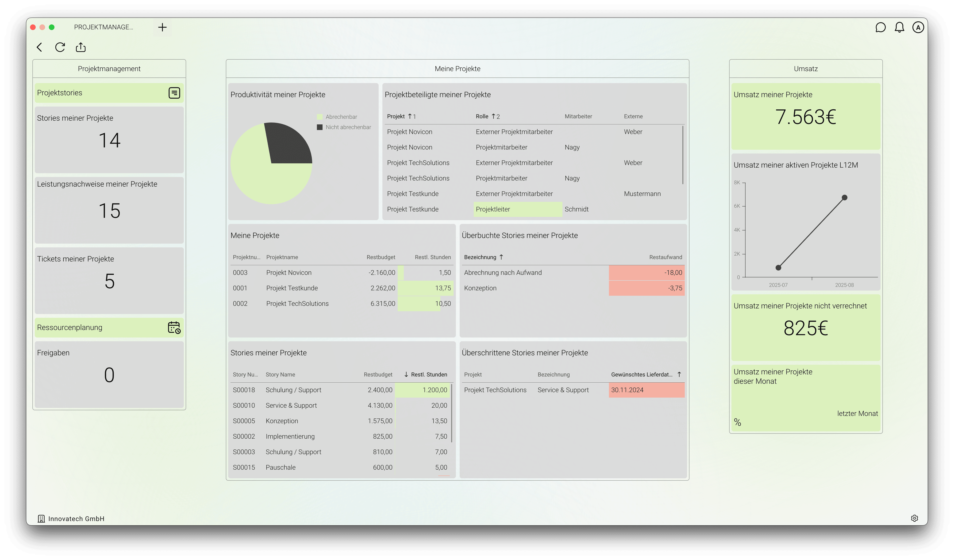
Task: Click the Ressourcenplanung calendar icon
Action: [x=174, y=327]
